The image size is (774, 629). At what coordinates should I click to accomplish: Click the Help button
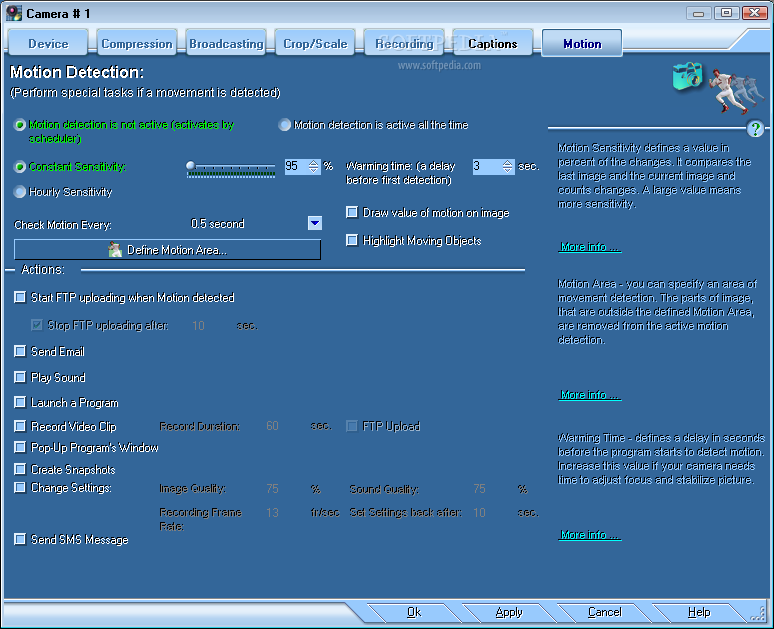(x=699, y=612)
